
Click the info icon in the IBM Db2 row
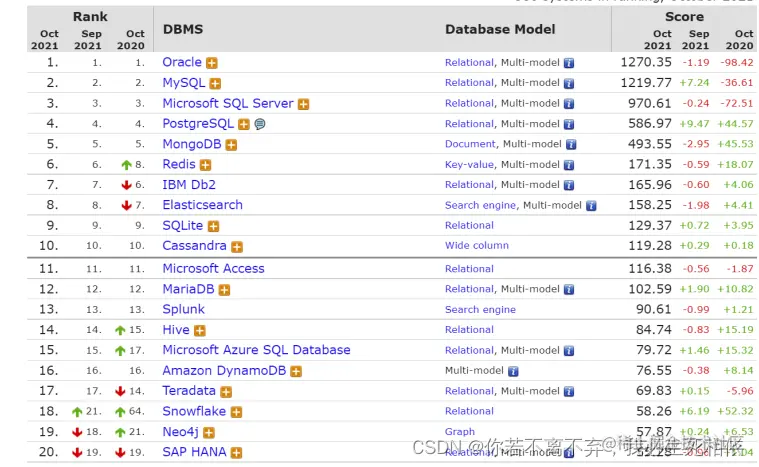[x=569, y=185]
